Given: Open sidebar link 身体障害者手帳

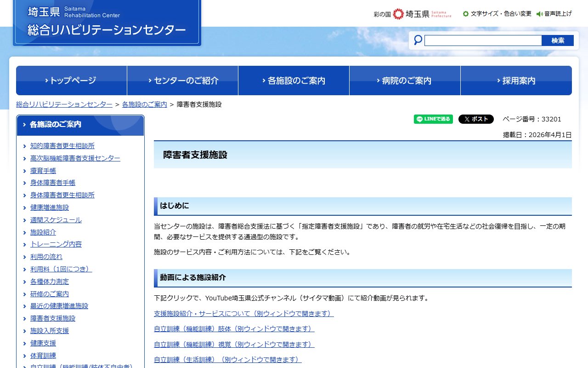Looking at the screenshot, I should (x=53, y=183).
